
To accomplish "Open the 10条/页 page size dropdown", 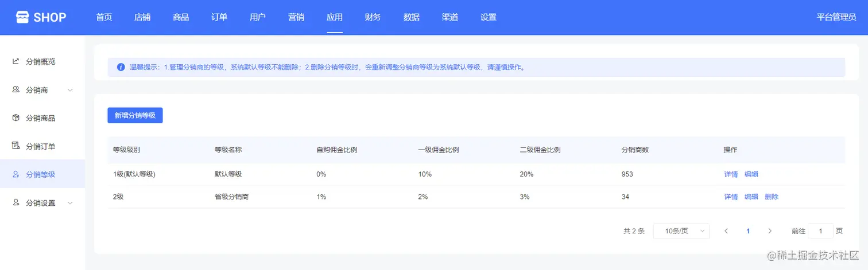I will coord(681,231).
